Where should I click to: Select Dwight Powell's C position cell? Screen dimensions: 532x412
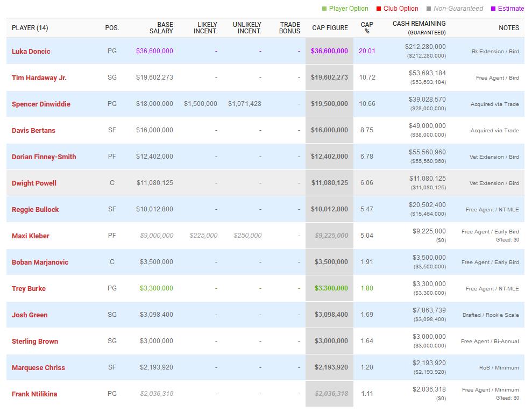[x=112, y=183]
